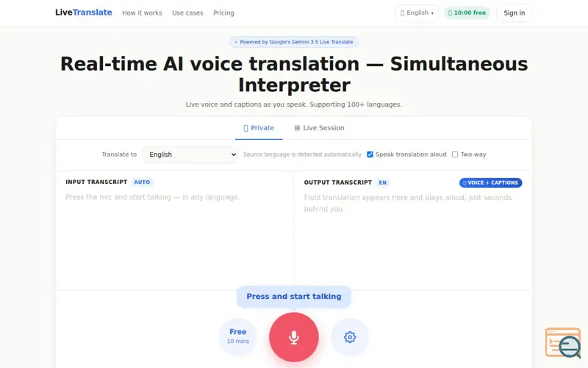Enable the Two-way checkbox
Image resolution: width=588 pixels, height=368 pixels.
(455, 155)
